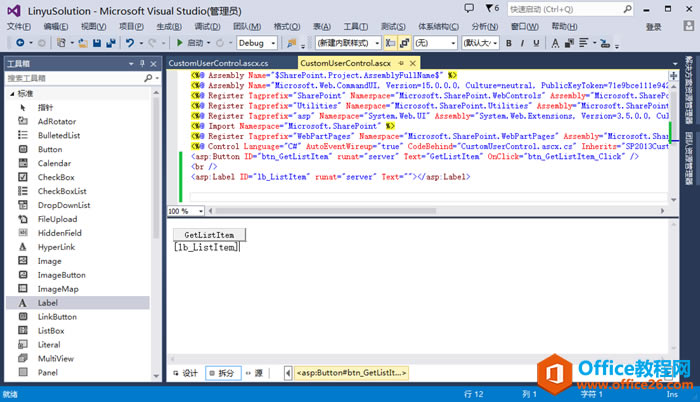Open the Debug (调试) menu
700x402 pixels.
coord(207,27)
